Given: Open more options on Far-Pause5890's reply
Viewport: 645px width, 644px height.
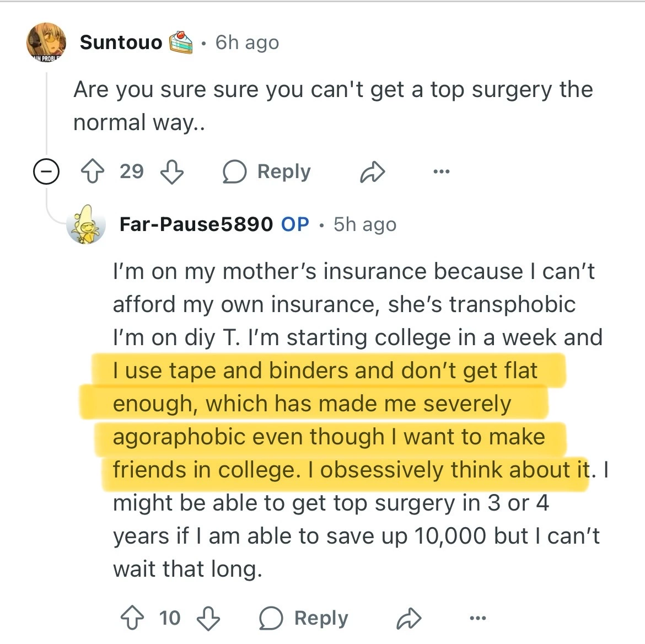Looking at the screenshot, I should 478,619.
